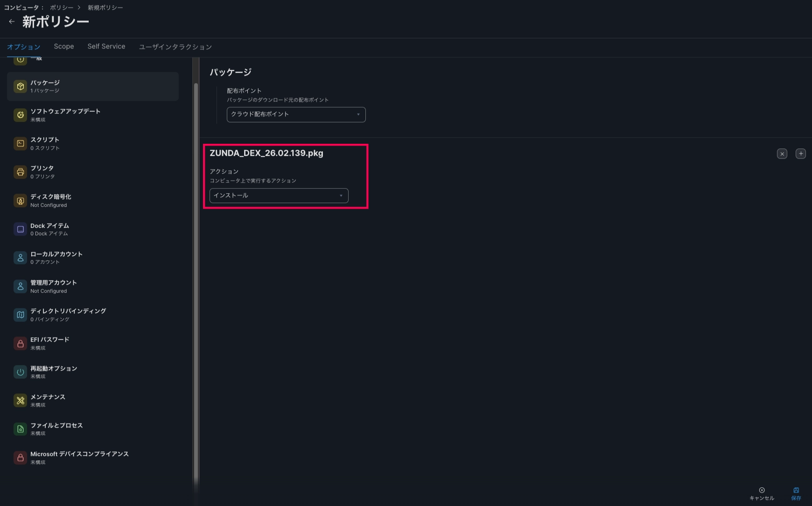Click the sidebar vertical scrollbar
This screenshot has height=506, width=812.
click(196, 280)
